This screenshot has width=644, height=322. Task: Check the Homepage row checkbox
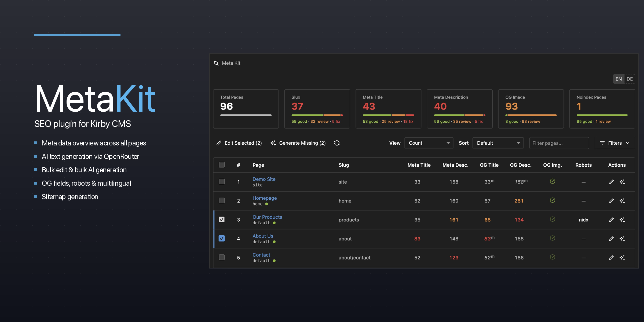pyautogui.click(x=222, y=201)
